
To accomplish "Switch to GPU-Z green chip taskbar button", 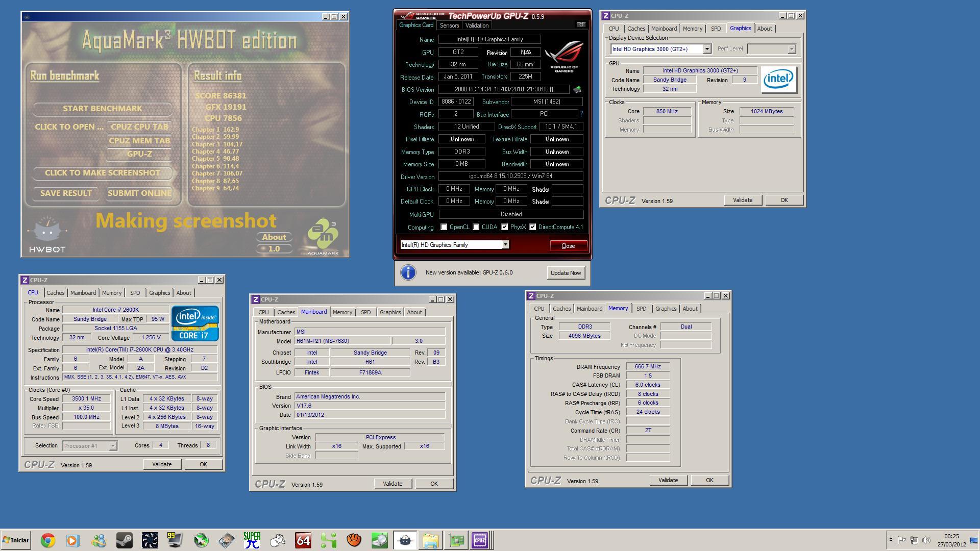I will [456, 540].
